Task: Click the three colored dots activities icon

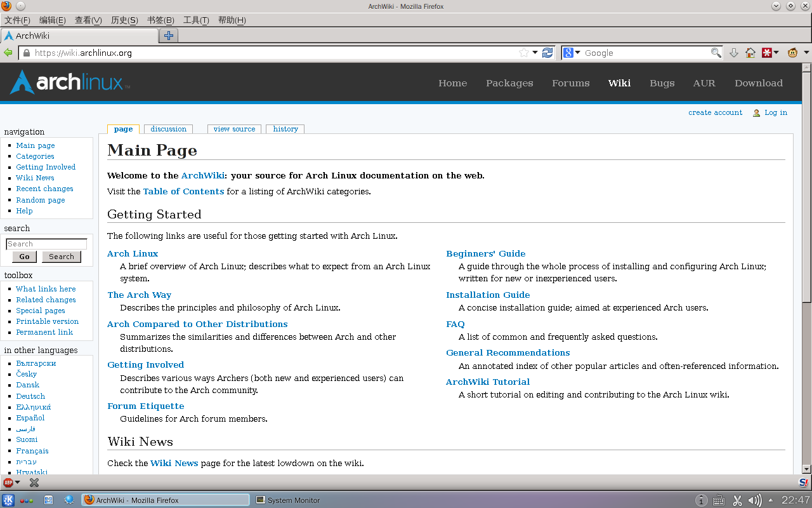Action: pyautogui.click(x=27, y=500)
